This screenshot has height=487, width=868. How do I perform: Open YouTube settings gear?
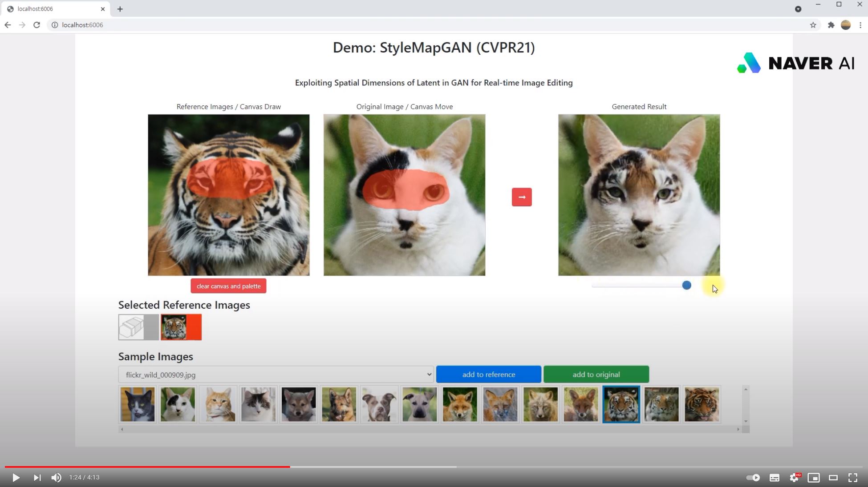(794, 478)
